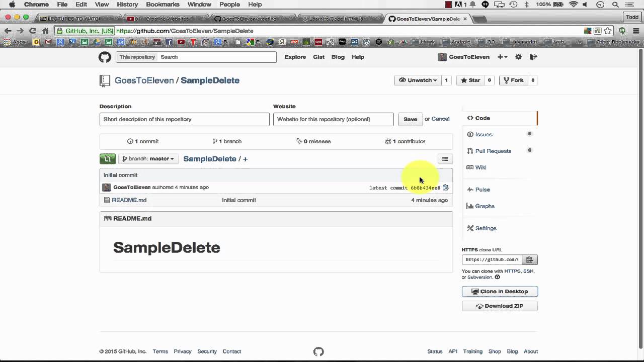
Task: Click the Fork button
Action: click(x=514, y=80)
